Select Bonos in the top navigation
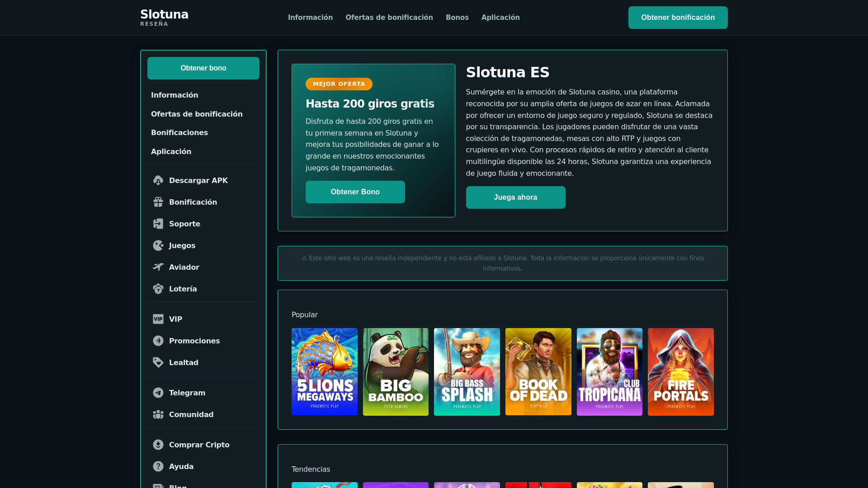The image size is (868, 488). pyautogui.click(x=457, y=18)
